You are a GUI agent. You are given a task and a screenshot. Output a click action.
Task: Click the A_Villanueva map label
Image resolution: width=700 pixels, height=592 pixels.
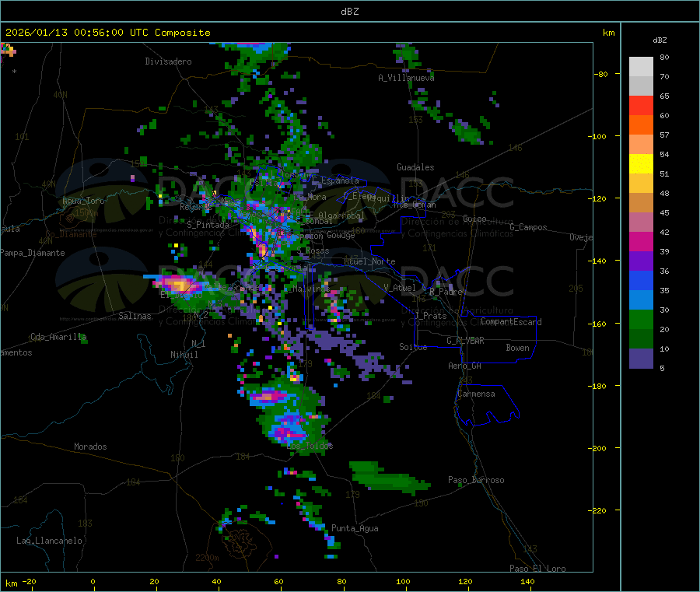pyautogui.click(x=406, y=78)
